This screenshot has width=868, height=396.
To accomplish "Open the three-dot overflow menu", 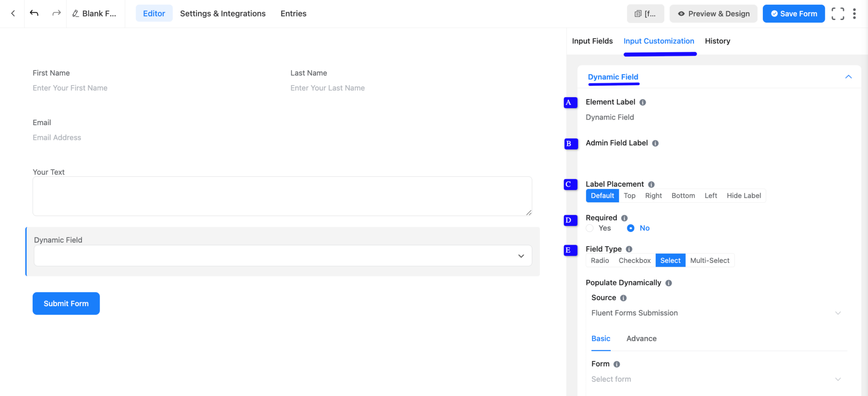I will coord(855,13).
